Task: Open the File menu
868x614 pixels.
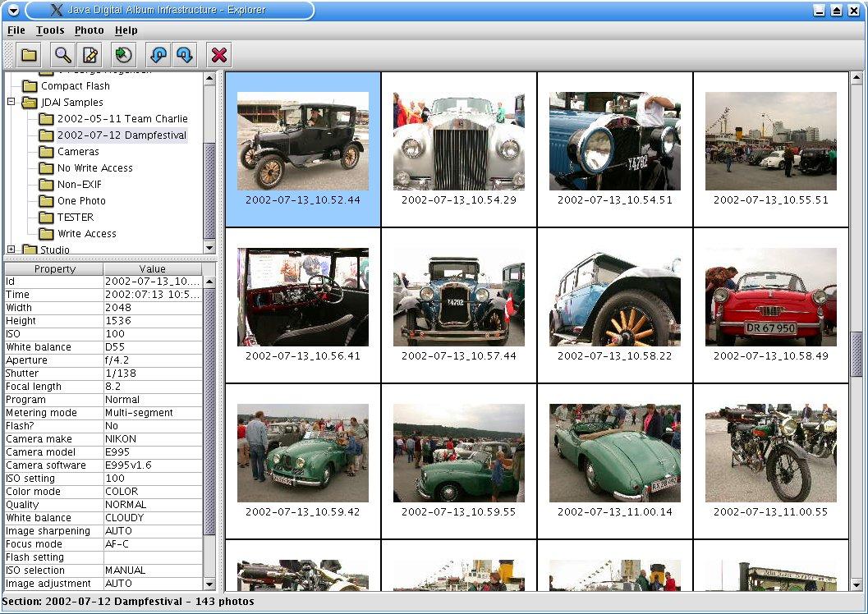Action: point(16,30)
